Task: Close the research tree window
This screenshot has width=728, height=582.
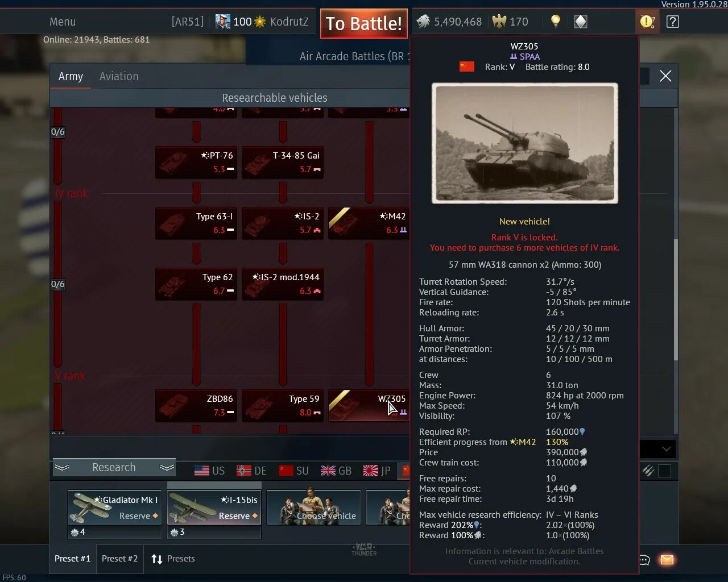Action: (665, 76)
